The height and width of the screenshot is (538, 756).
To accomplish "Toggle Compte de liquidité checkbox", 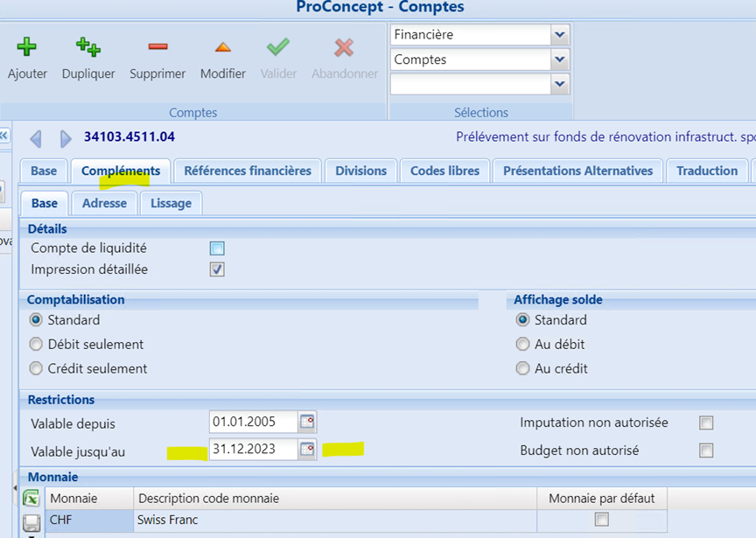I will pyautogui.click(x=217, y=248).
